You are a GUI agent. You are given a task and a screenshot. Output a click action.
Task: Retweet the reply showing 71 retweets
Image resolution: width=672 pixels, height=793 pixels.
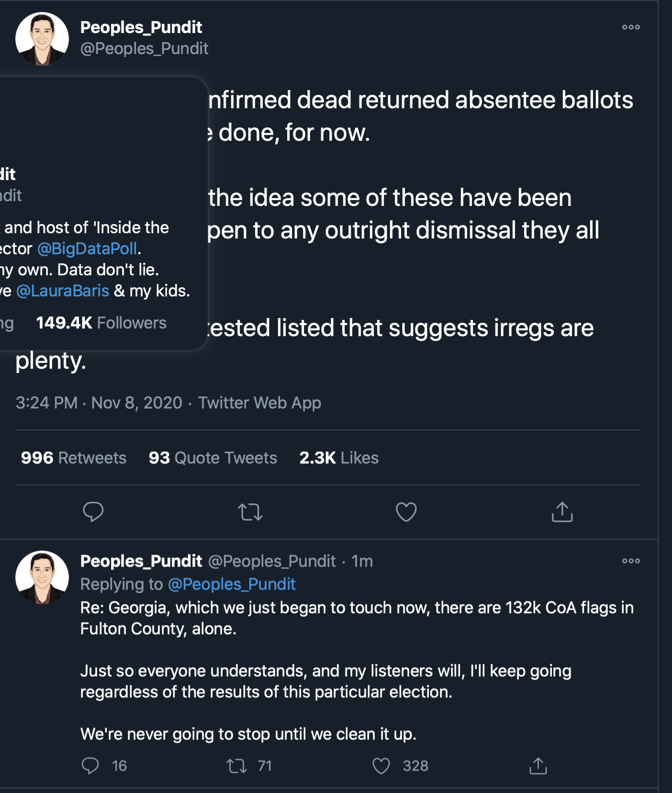click(236, 766)
